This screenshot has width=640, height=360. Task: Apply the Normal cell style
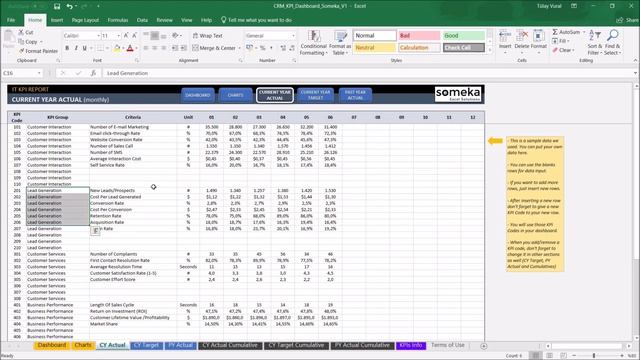pos(374,36)
